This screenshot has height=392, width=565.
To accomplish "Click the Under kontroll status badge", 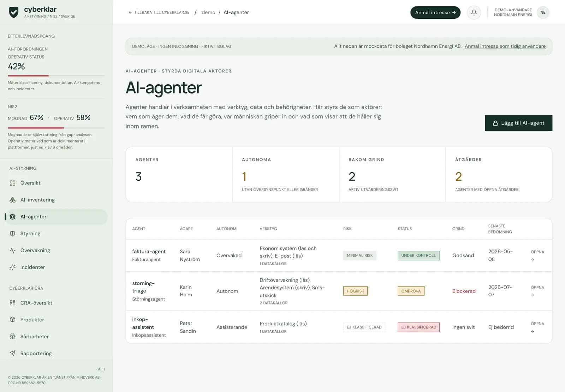I will pyautogui.click(x=418, y=255).
